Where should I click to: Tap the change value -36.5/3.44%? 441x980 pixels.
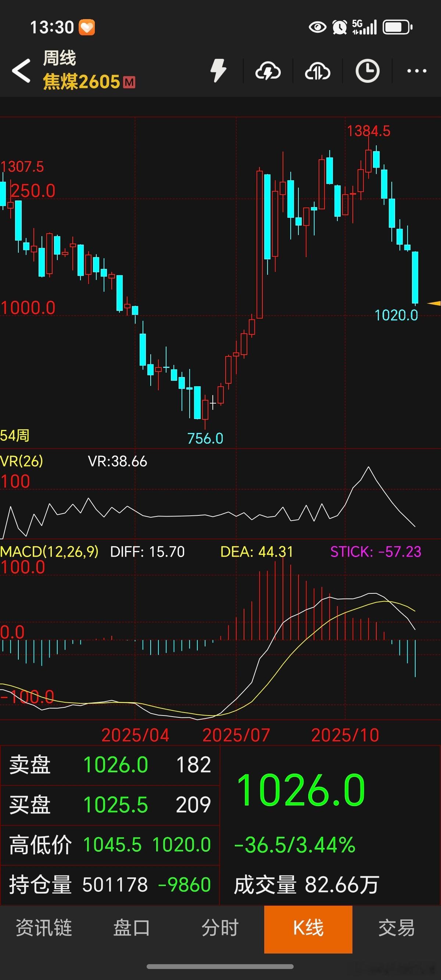pos(295,845)
